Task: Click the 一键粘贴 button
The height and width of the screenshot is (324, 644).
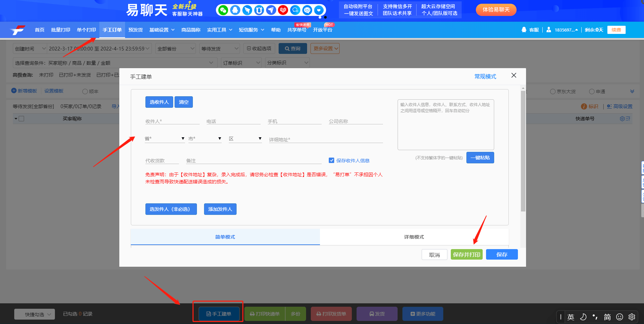Action: (x=480, y=158)
